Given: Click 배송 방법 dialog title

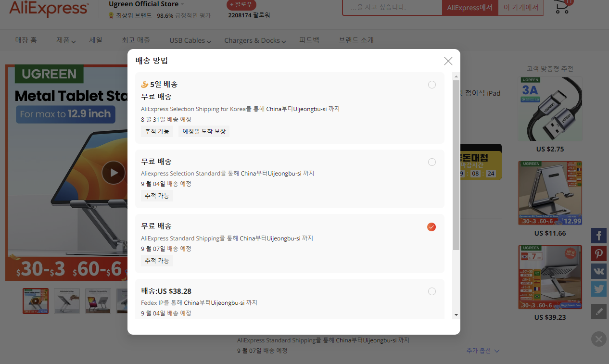Looking at the screenshot, I should (x=152, y=61).
